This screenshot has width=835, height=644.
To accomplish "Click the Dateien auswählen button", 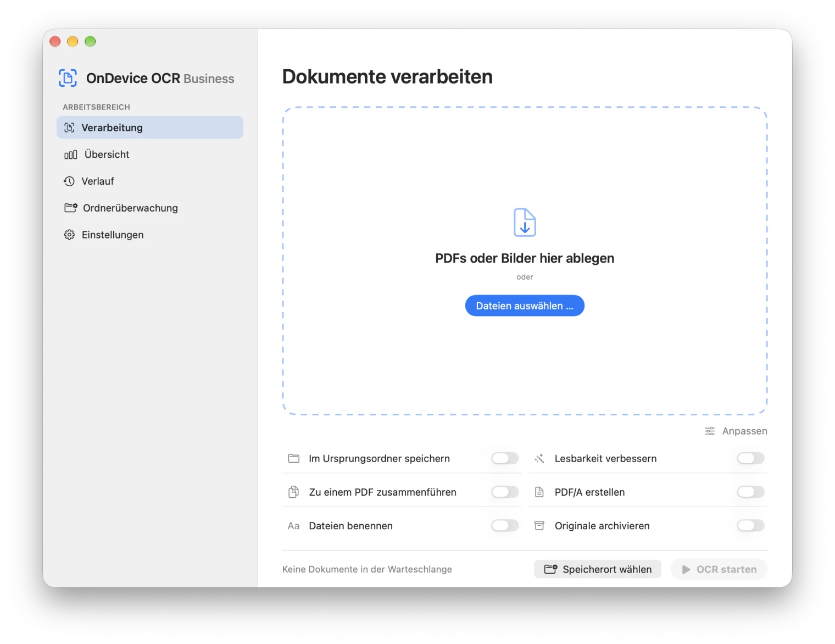I will click(525, 306).
